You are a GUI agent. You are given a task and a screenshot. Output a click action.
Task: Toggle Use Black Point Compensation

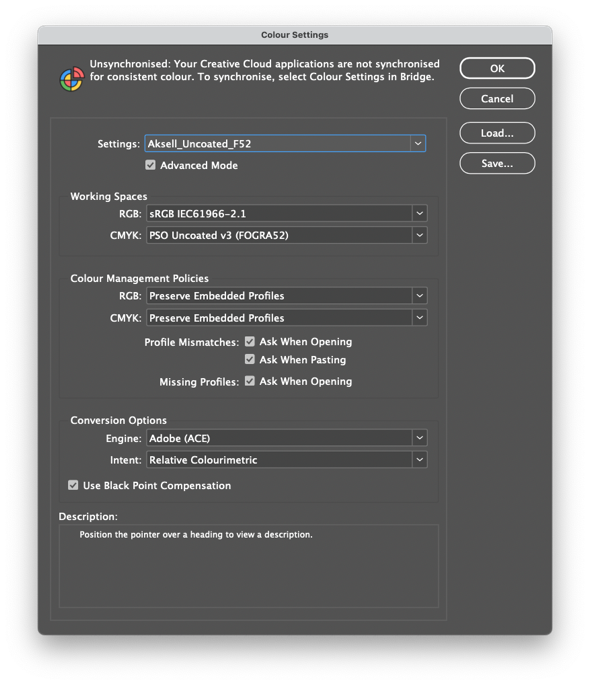pos(73,485)
